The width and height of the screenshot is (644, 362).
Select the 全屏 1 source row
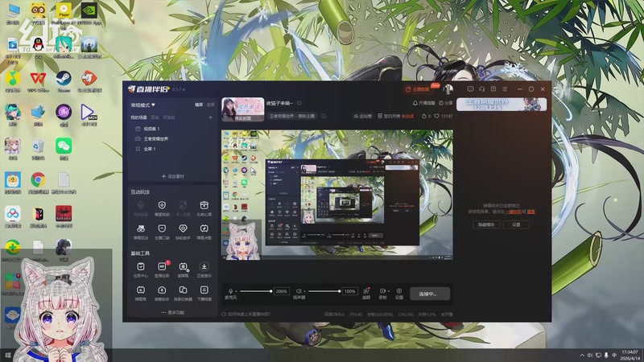[172, 149]
